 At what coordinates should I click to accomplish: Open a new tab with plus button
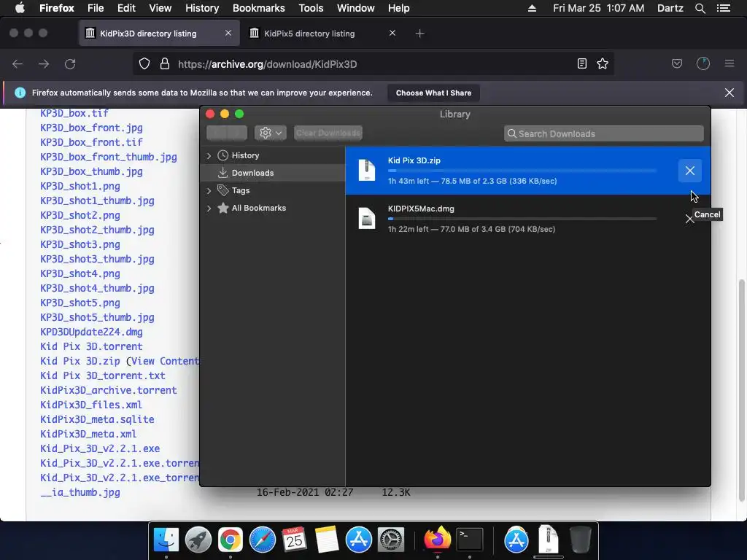point(419,34)
